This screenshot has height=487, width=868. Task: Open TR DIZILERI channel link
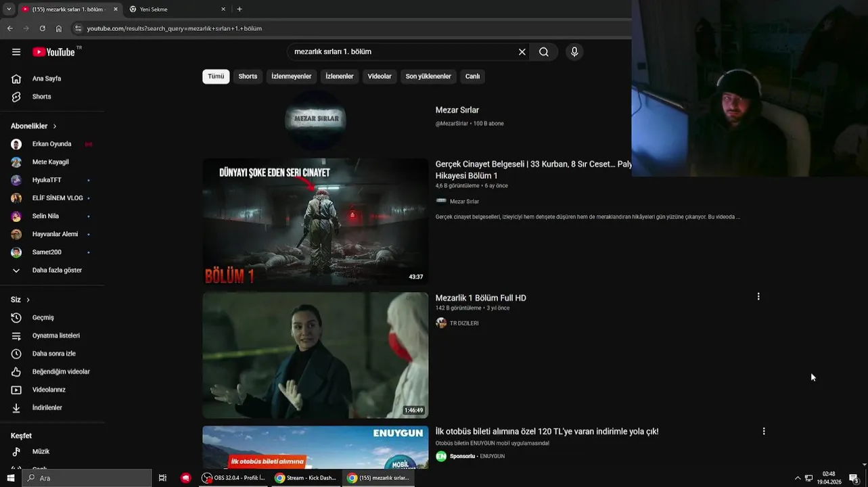(464, 323)
